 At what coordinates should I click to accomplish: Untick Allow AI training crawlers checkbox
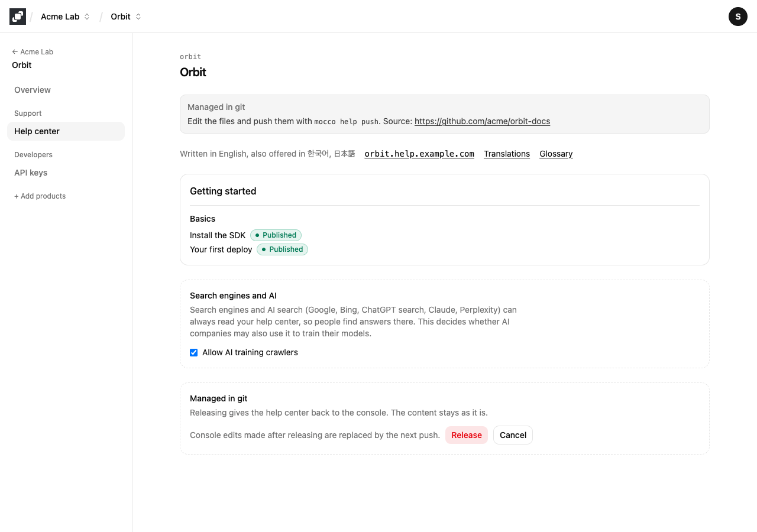tap(193, 352)
